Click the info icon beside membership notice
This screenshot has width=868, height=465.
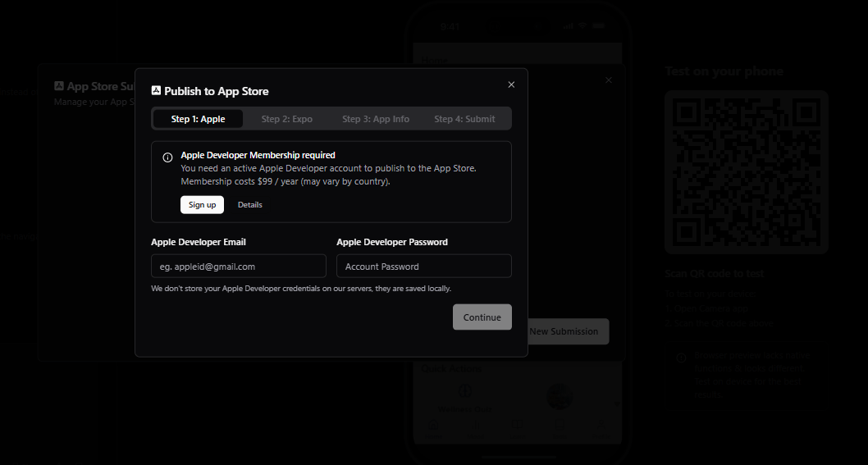(x=167, y=157)
